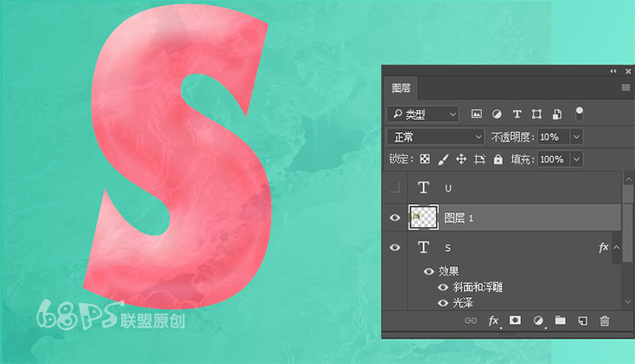Filter for shape layers icon
This screenshot has height=364, width=635.
pyautogui.click(x=536, y=114)
